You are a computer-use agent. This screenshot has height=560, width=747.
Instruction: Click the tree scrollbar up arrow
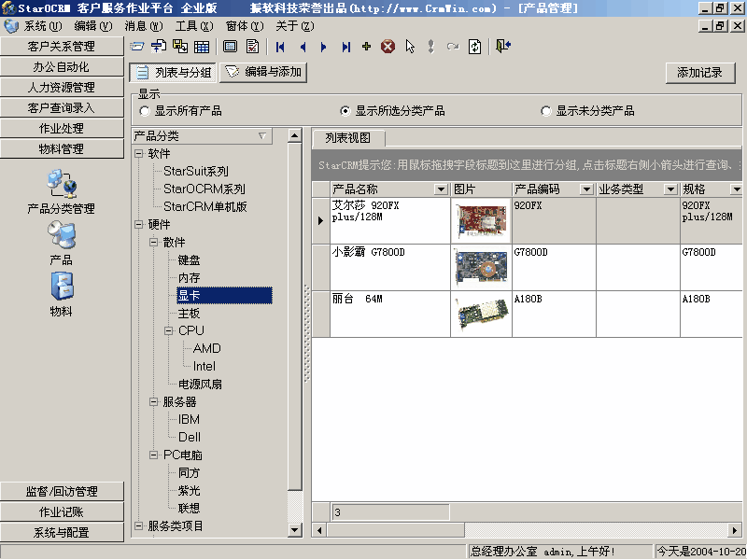coord(295,135)
